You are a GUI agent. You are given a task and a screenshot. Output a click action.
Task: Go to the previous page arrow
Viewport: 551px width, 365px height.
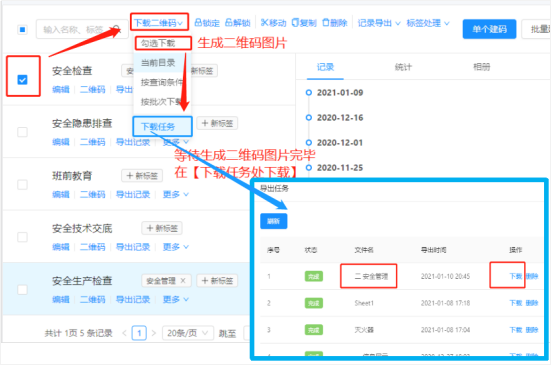[124, 333]
